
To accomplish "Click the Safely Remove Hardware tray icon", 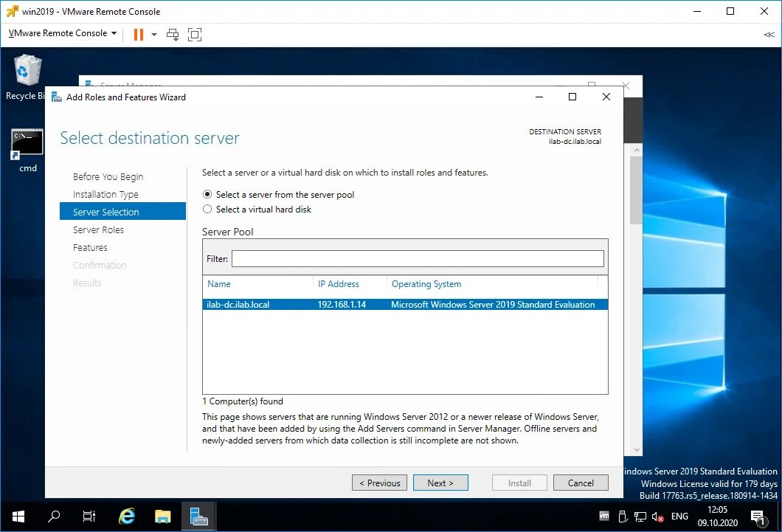I will 623,517.
